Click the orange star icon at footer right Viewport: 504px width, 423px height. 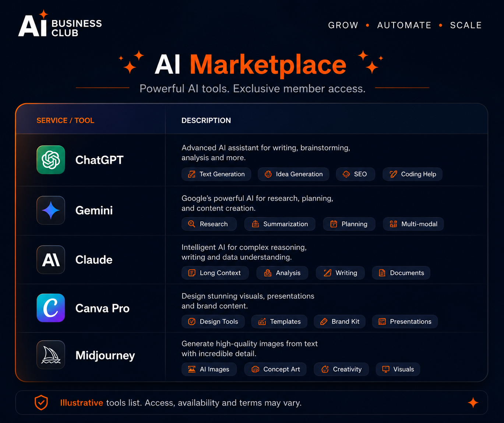[x=473, y=402]
